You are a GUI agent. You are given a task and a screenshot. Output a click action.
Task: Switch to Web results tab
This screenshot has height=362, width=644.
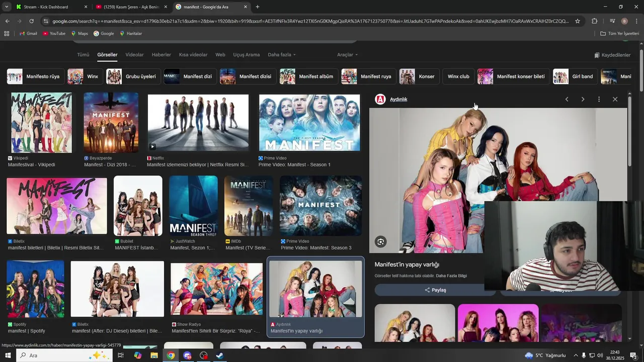pyautogui.click(x=220, y=55)
